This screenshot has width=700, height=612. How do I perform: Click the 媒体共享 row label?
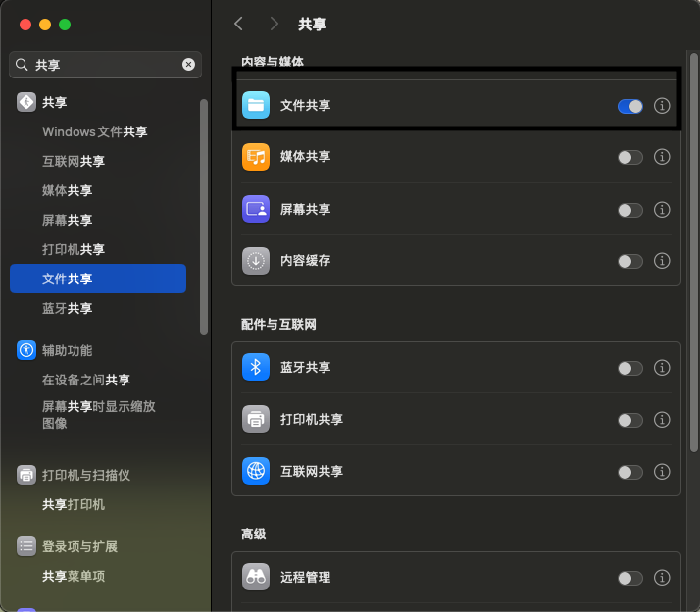pyautogui.click(x=305, y=156)
